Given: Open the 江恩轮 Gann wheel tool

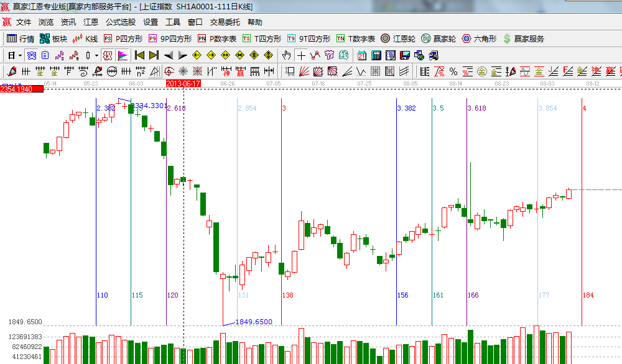Looking at the screenshot, I should 398,39.
